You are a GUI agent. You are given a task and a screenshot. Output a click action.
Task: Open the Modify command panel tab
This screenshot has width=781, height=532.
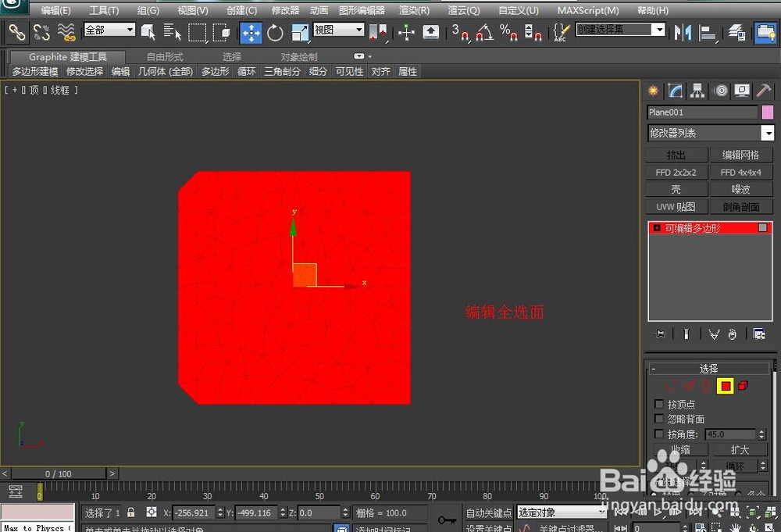(675, 91)
